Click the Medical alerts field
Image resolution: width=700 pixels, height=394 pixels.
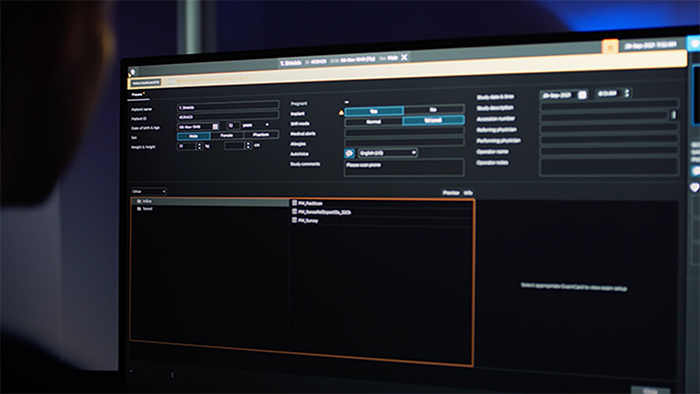pyautogui.click(x=404, y=132)
